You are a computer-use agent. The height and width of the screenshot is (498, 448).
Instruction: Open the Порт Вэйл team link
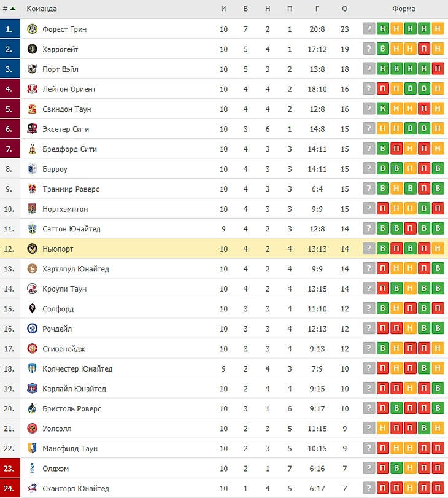tap(60, 69)
